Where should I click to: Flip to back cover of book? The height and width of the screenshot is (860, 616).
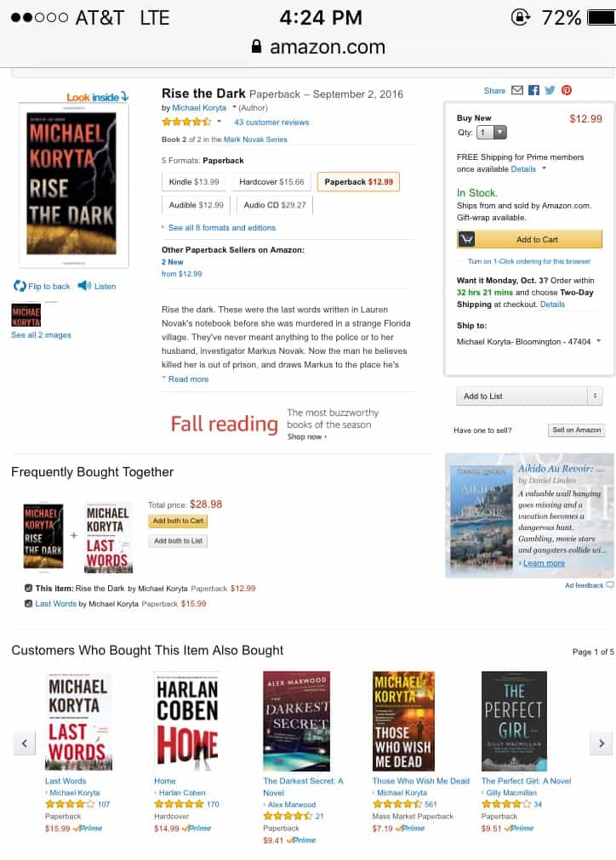click(42, 287)
